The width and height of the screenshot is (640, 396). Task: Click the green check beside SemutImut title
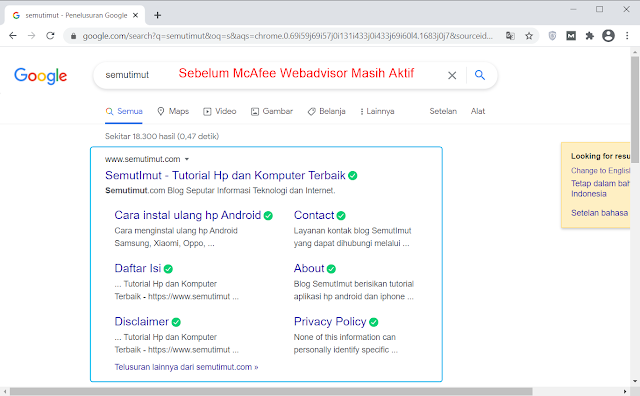click(x=353, y=176)
